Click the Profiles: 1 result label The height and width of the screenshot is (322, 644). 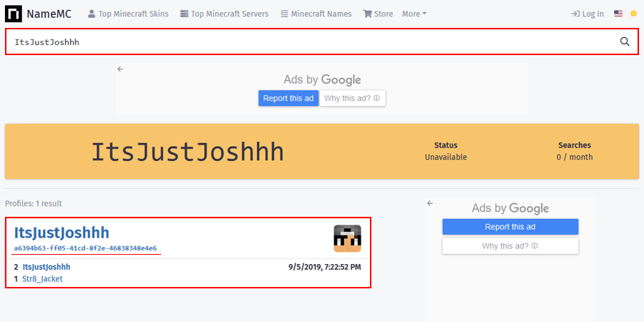pos(33,203)
